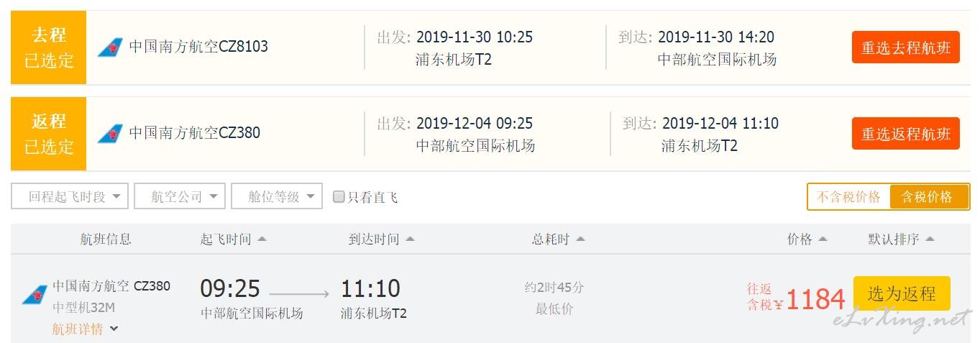Screen dimensions: 980x343
Task: Expand 航班详情 for flight CZ380
Action: 86,329
